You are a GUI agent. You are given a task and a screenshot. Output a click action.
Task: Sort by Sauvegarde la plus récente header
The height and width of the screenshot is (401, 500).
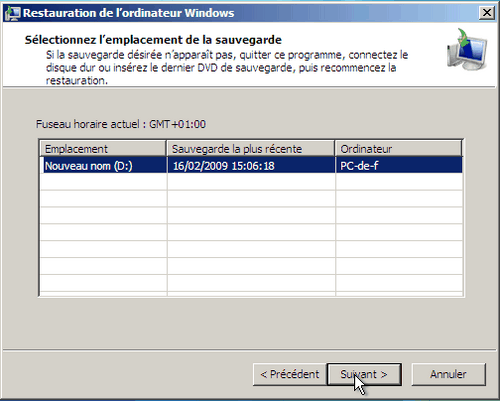pos(251,149)
